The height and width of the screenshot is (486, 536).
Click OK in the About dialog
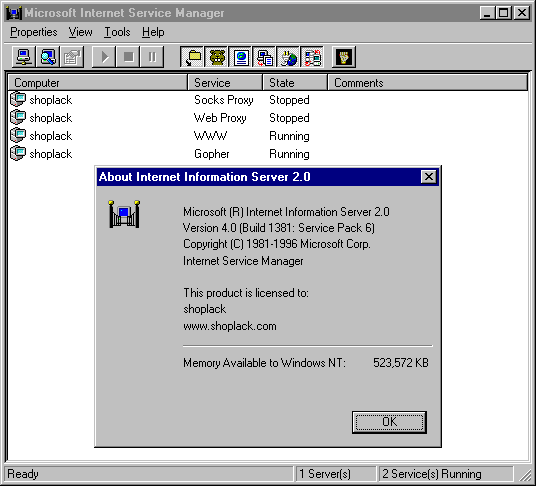[389, 422]
